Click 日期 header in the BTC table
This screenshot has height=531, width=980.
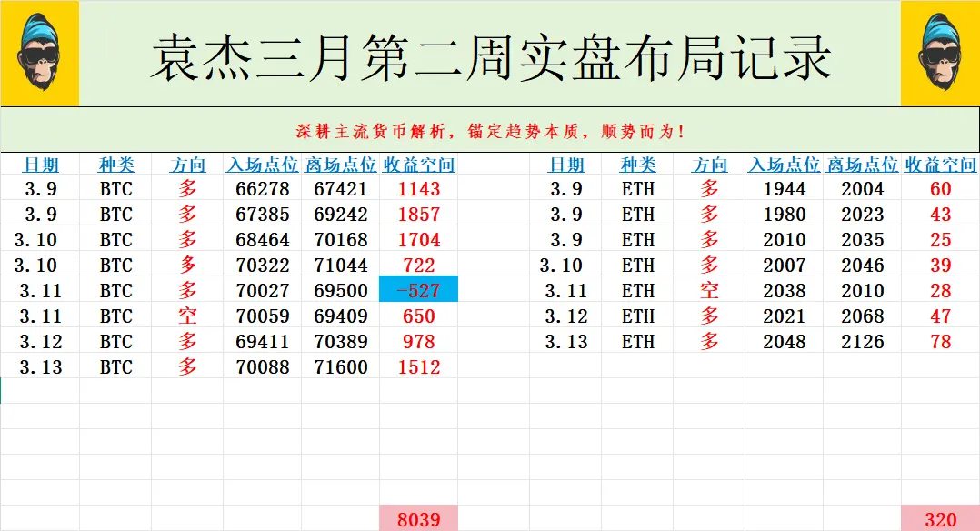coord(41,165)
